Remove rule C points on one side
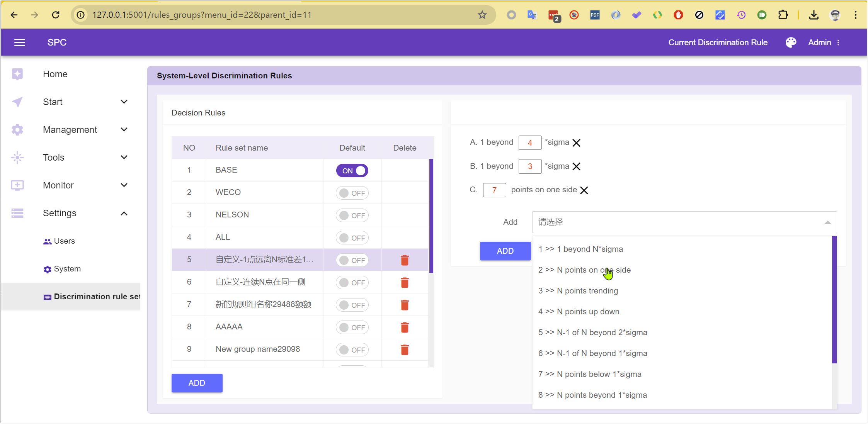This screenshot has width=868, height=424. 584,190
